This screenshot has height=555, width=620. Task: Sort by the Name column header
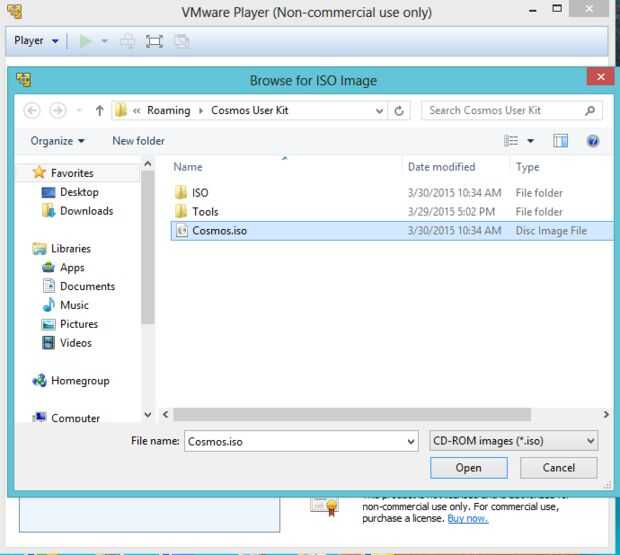[x=187, y=167]
